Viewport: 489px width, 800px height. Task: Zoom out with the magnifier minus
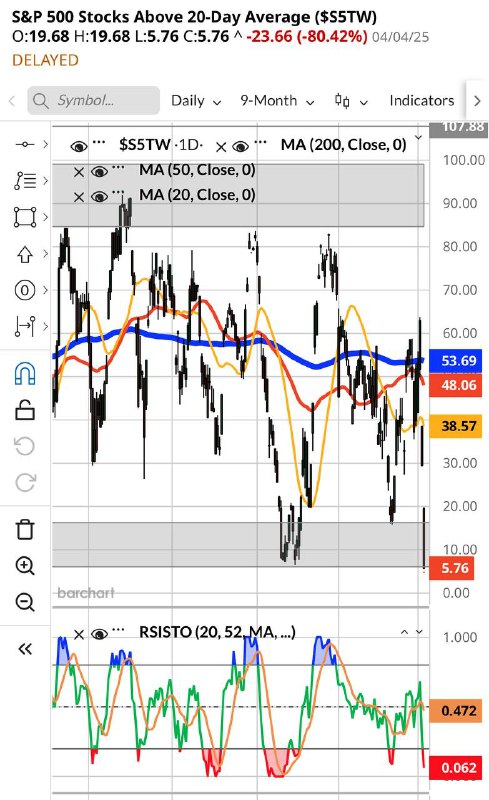25,602
